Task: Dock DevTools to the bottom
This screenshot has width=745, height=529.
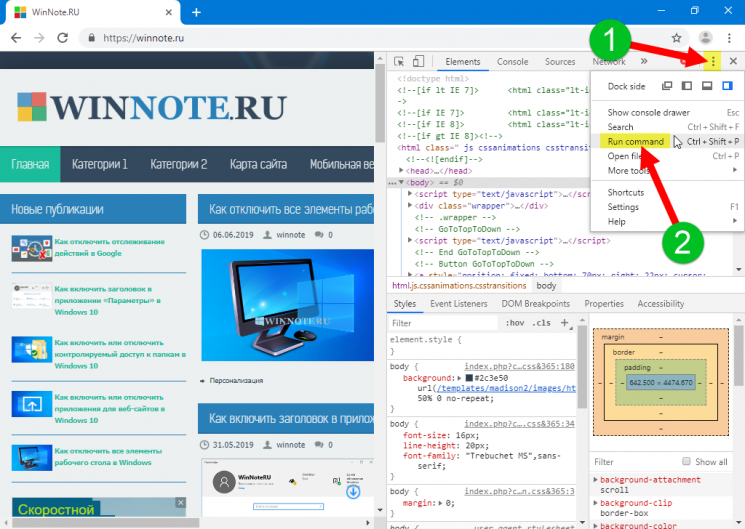Action: [x=707, y=86]
